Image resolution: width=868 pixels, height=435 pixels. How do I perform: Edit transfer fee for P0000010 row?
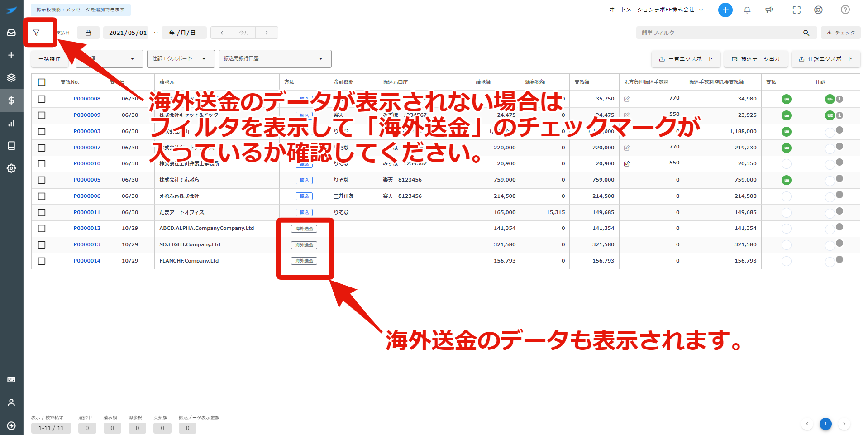(x=627, y=164)
